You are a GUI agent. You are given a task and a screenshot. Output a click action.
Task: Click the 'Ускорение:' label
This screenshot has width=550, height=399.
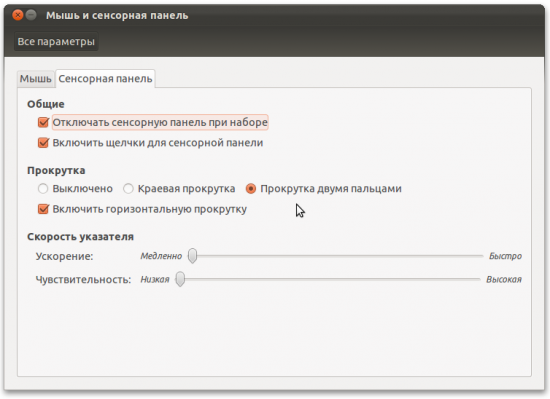(x=65, y=256)
